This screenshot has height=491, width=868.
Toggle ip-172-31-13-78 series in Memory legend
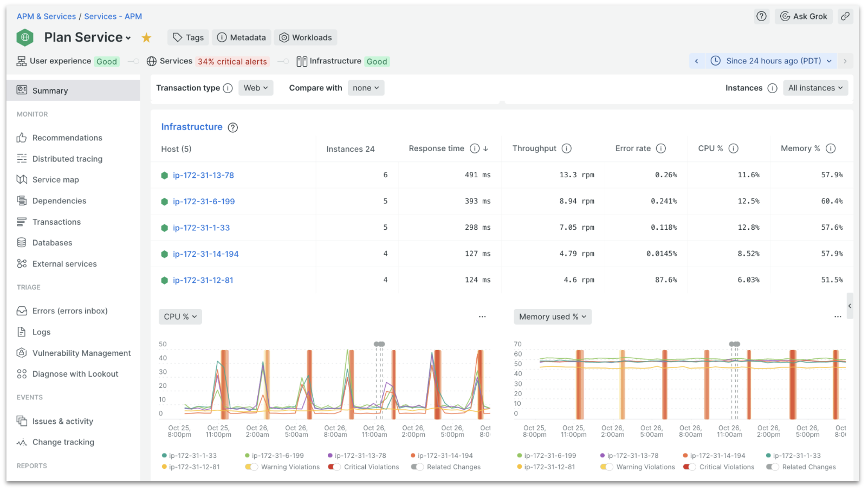[629, 456]
